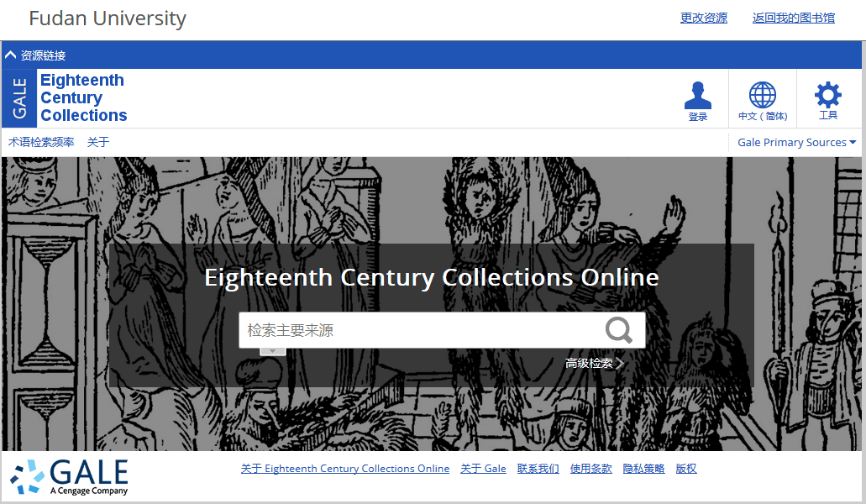Open 关于 Eighteenth Century Collections Online link

345,469
